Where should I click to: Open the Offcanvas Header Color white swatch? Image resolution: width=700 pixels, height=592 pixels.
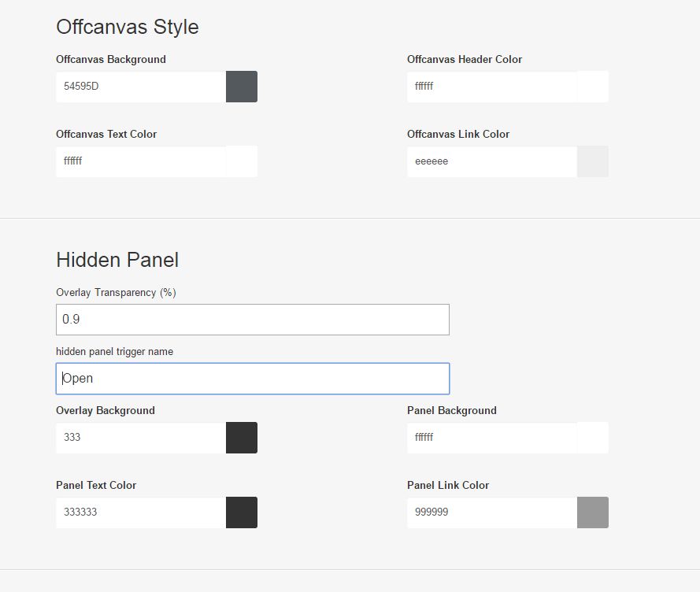(x=592, y=87)
